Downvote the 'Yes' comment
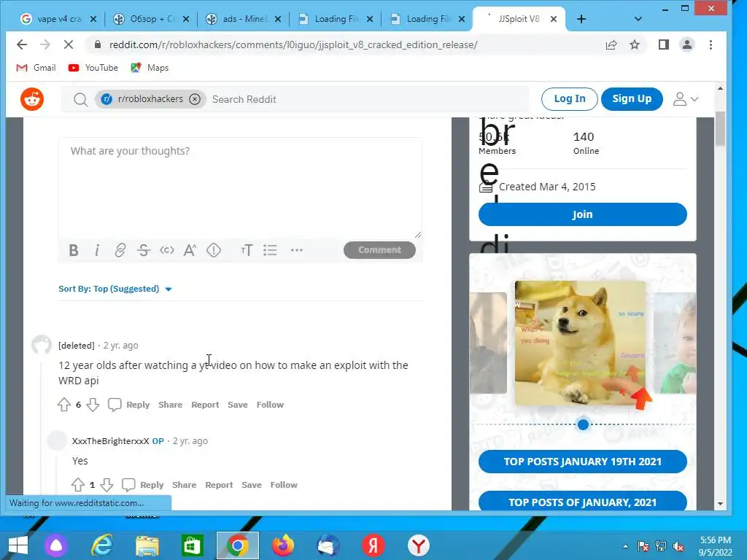The height and width of the screenshot is (560, 747). [x=107, y=485]
